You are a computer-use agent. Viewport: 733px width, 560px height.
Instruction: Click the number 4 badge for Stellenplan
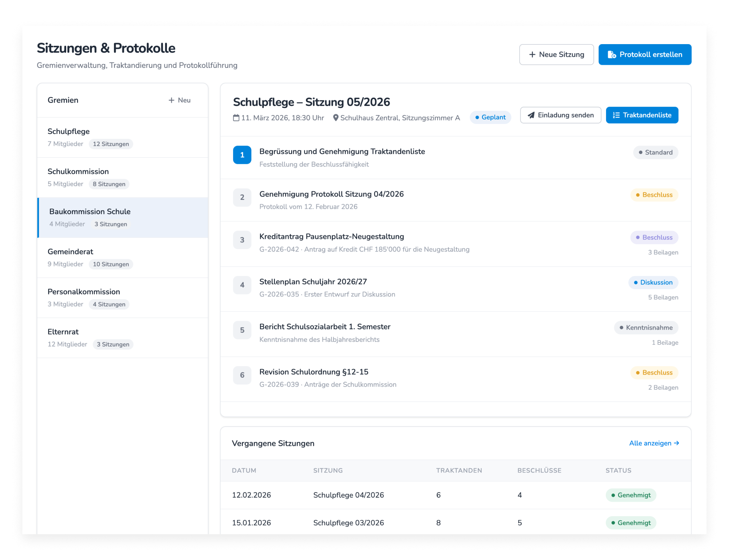pos(242,285)
